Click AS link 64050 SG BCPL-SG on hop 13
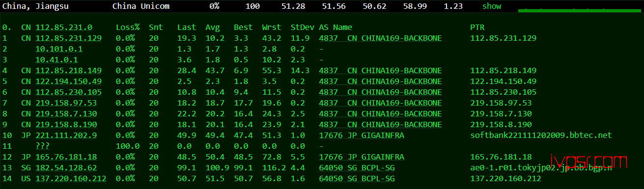 pos(357,168)
